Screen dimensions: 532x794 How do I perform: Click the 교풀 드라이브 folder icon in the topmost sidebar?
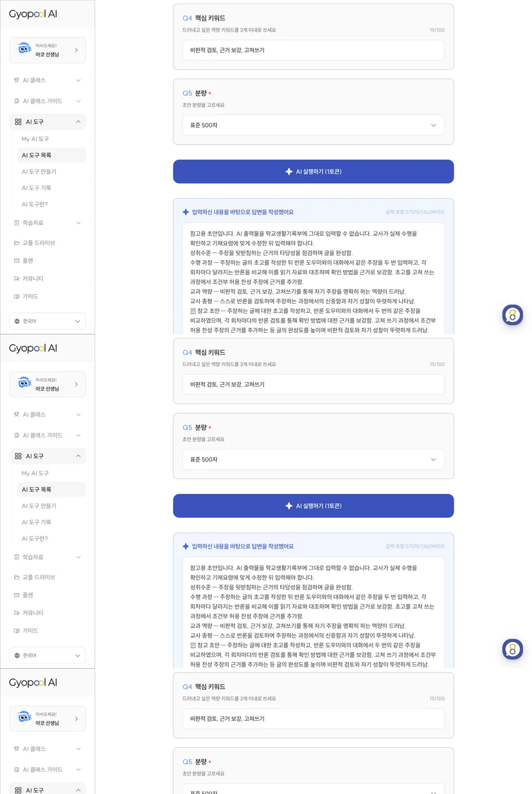pyautogui.click(x=17, y=243)
